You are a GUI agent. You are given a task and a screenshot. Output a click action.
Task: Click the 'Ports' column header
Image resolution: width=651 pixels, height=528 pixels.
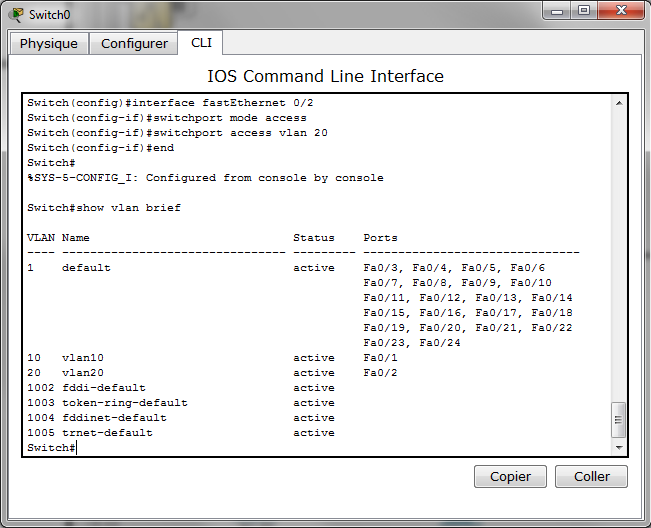pos(380,238)
